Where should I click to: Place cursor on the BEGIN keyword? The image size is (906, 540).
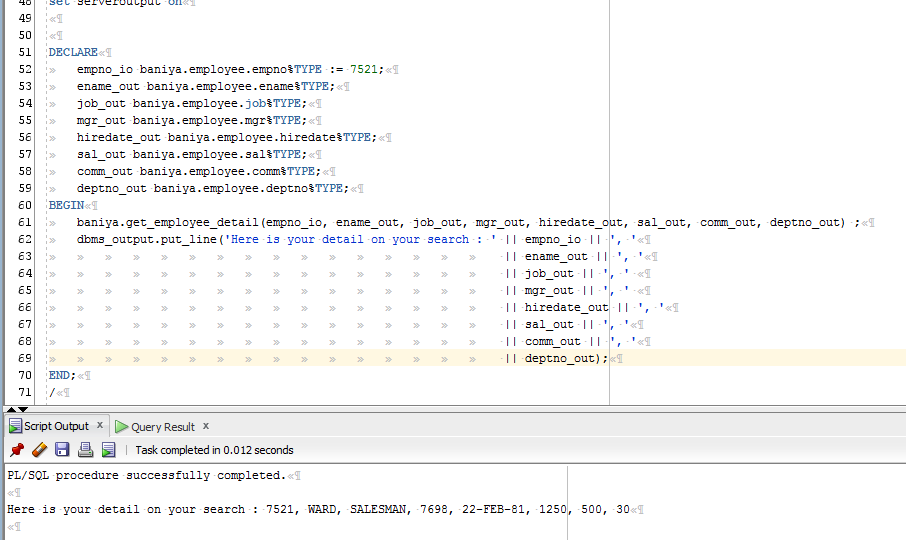(x=66, y=205)
